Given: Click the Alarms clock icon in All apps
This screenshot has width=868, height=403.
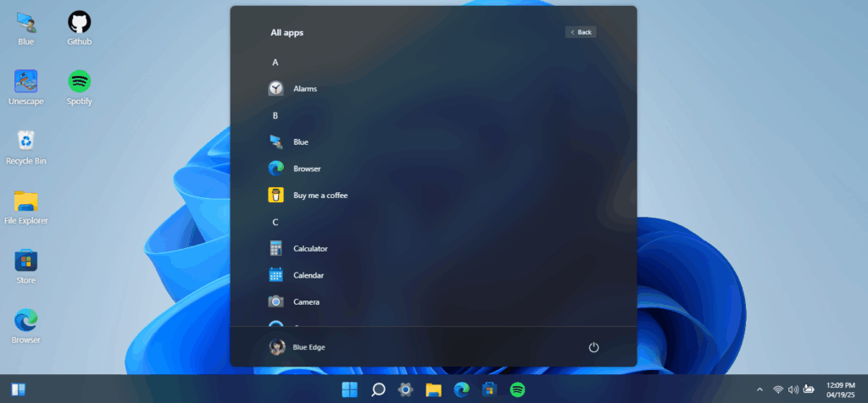Looking at the screenshot, I should coord(275,88).
